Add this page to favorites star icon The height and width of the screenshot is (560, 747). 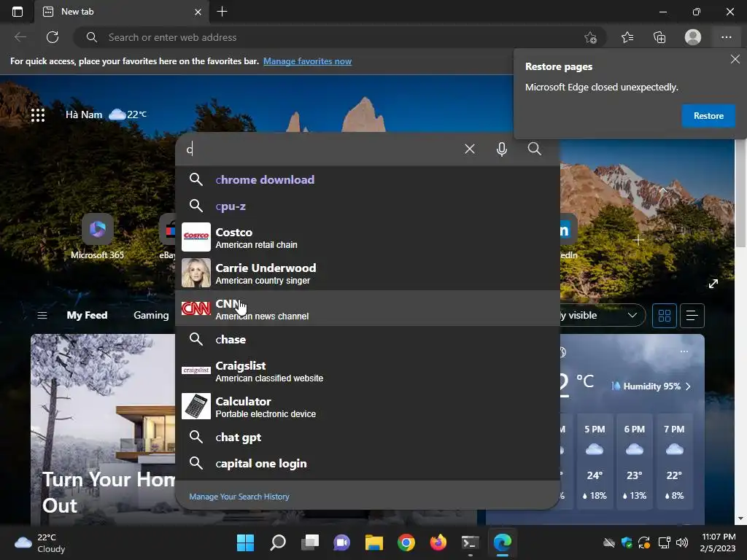(x=590, y=37)
